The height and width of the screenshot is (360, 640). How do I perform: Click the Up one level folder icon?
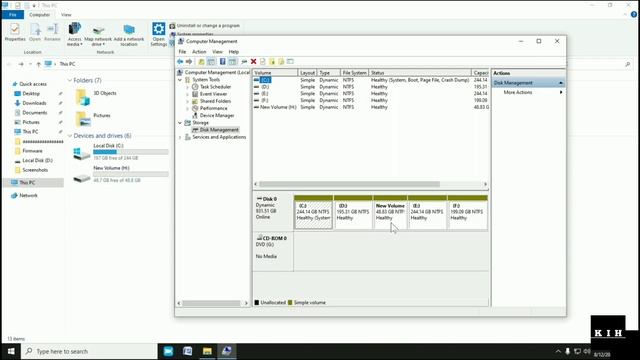(x=201, y=62)
